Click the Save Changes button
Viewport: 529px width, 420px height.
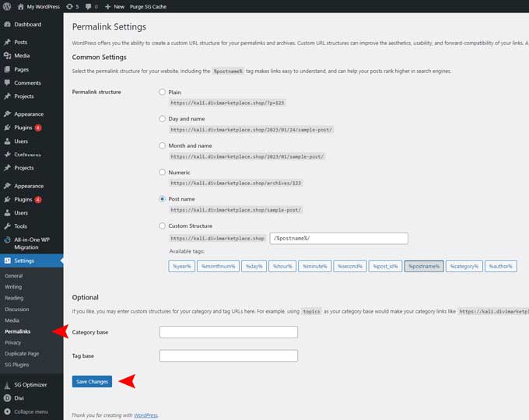(92, 381)
